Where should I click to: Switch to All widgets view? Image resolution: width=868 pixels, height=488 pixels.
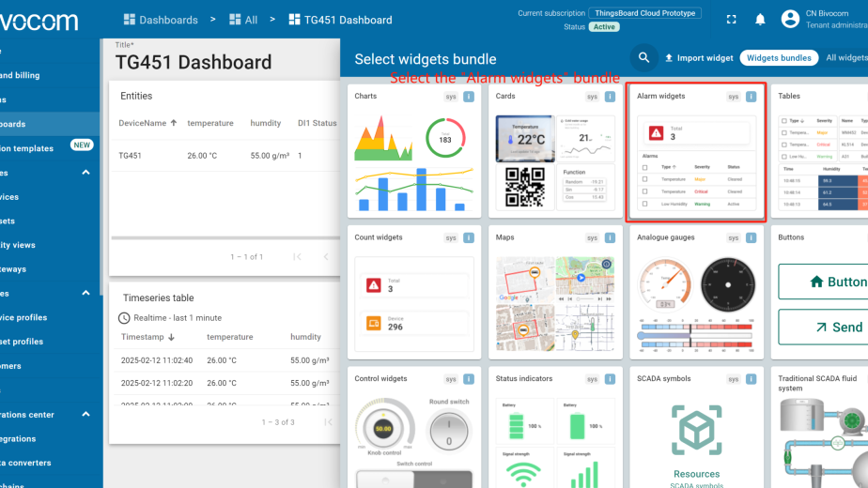[845, 57]
